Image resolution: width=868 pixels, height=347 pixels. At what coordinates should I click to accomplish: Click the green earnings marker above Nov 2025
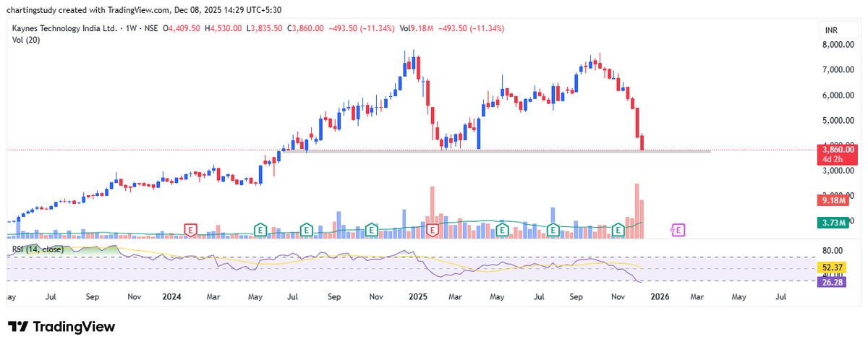click(x=618, y=230)
